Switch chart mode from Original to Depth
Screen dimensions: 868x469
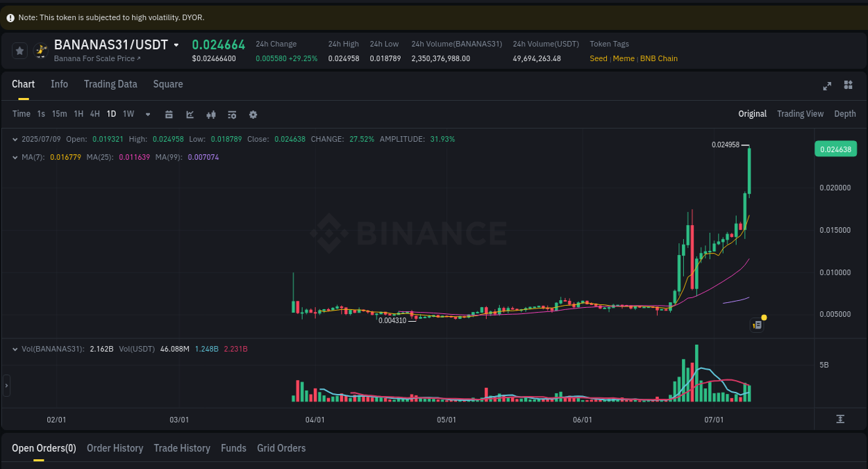point(844,113)
